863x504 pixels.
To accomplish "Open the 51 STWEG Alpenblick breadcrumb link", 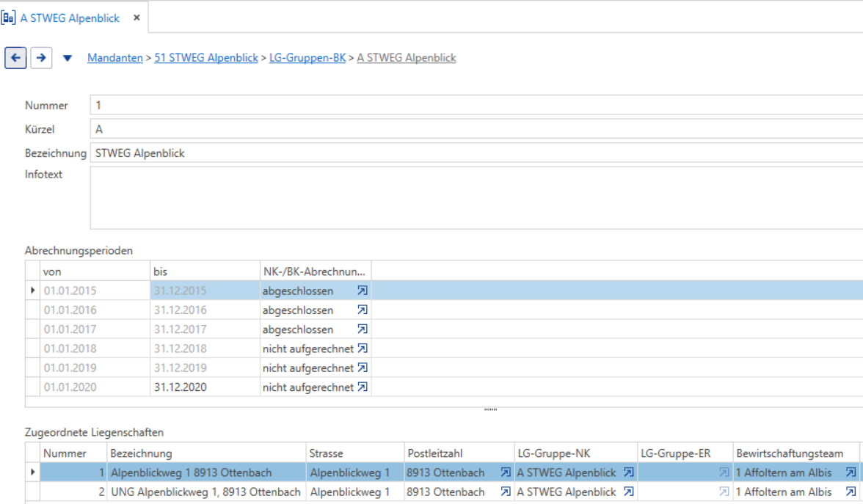I will click(x=205, y=58).
